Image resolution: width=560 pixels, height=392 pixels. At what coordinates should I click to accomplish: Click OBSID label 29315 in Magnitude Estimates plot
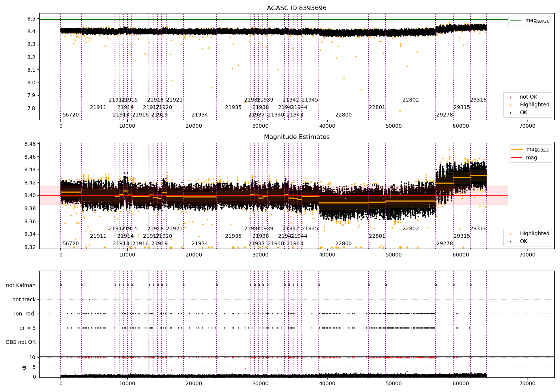(x=462, y=236)
